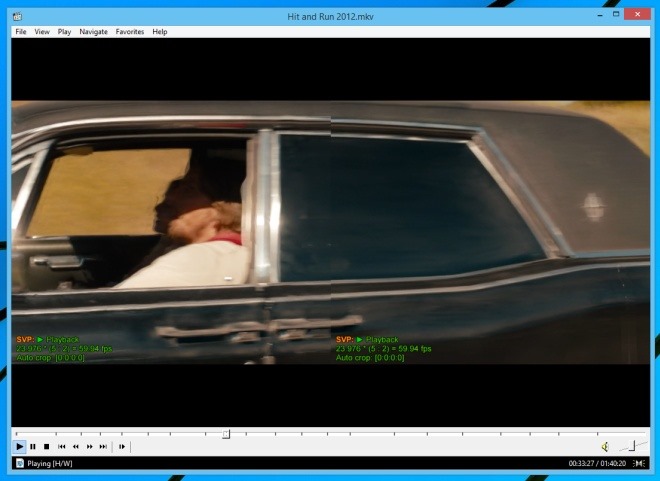Image resolution: width=660 pixels, height=481 pixels.
Task: Minimize the media player window
Action: [600, 15]
